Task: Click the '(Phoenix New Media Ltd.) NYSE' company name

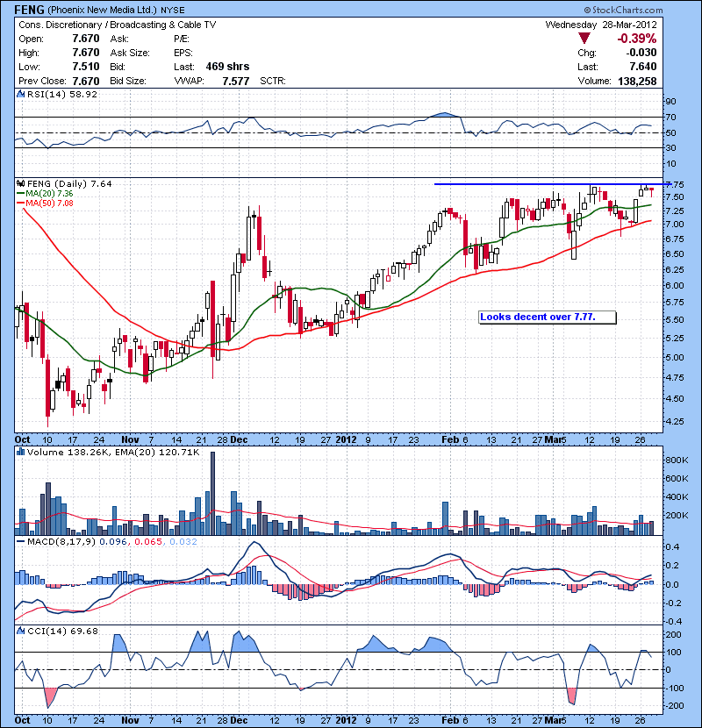Action: point(116,10)
